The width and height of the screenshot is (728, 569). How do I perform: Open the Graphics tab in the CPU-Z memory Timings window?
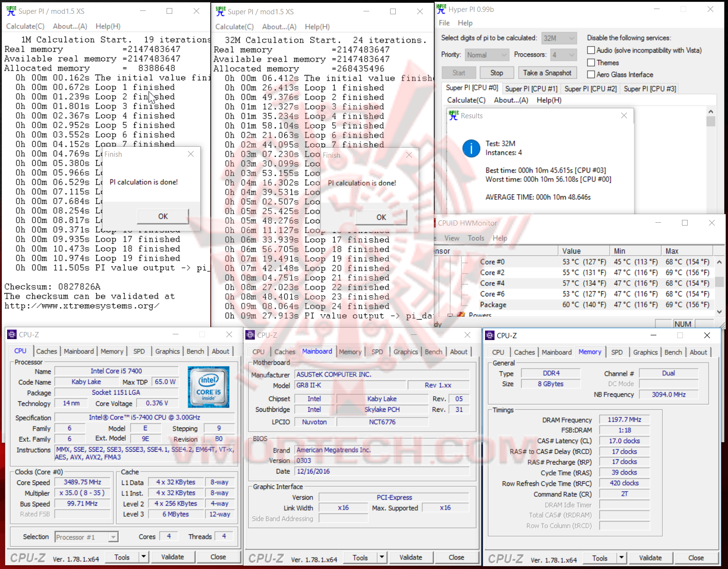coord(645,352)
